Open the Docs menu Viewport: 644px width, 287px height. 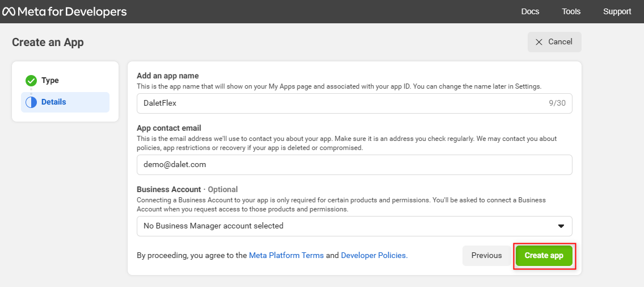530,11
